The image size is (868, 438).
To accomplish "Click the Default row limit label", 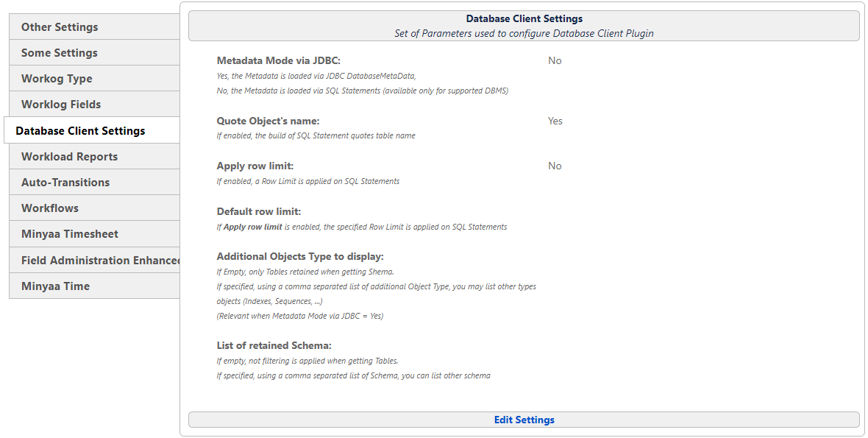I will pyautogui.click(x=258, y=212).
